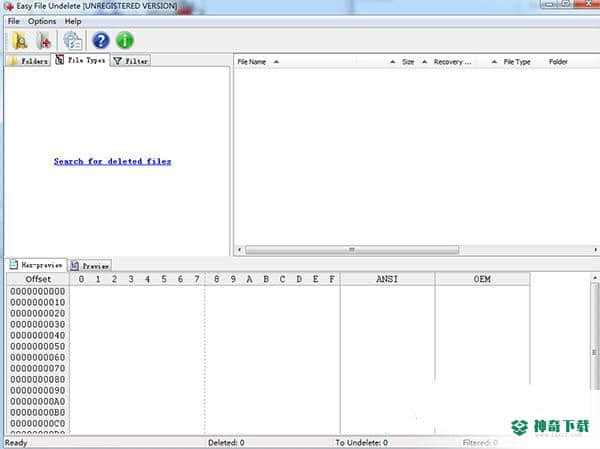This screenshot has height=449, width=600.
Task: Click the Easy File Undelete title bar icon
Action: (9, 7)
